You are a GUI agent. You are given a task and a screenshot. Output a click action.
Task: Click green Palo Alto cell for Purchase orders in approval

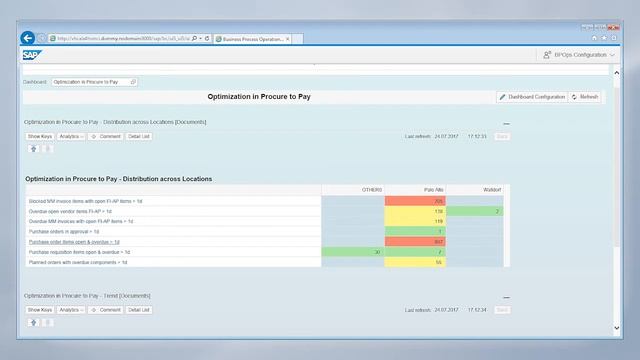415,231
